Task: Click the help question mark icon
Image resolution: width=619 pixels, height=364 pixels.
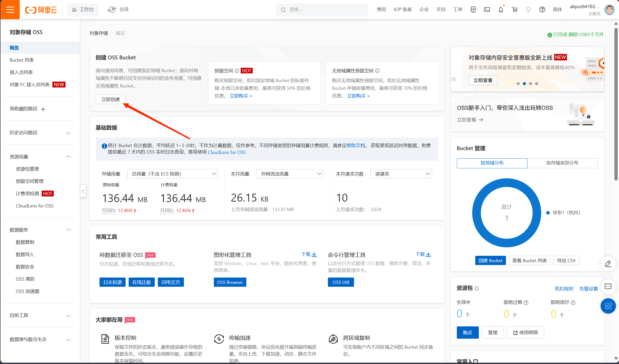Action: (x=542, y=10)
